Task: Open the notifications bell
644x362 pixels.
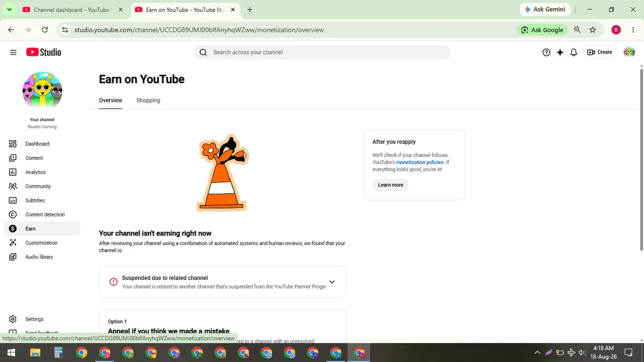Action: click(x=574, y=52)
